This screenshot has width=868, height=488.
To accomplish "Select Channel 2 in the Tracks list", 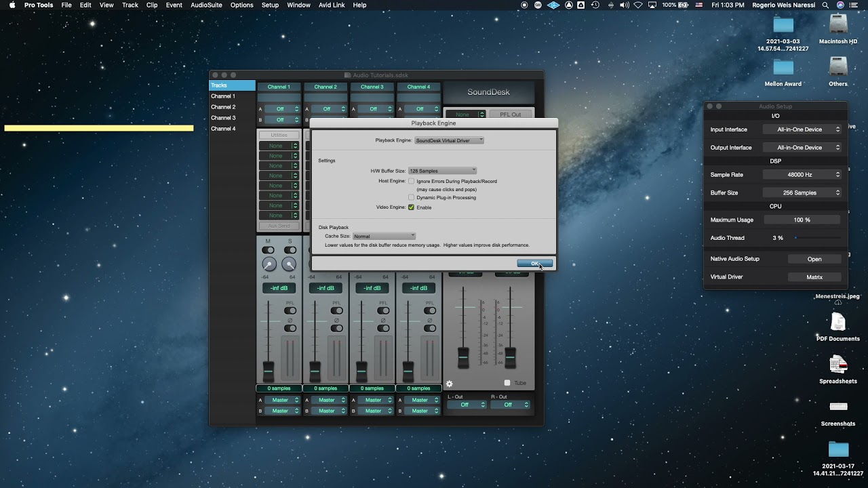I will pyautogui.click(x=223, y=107).
